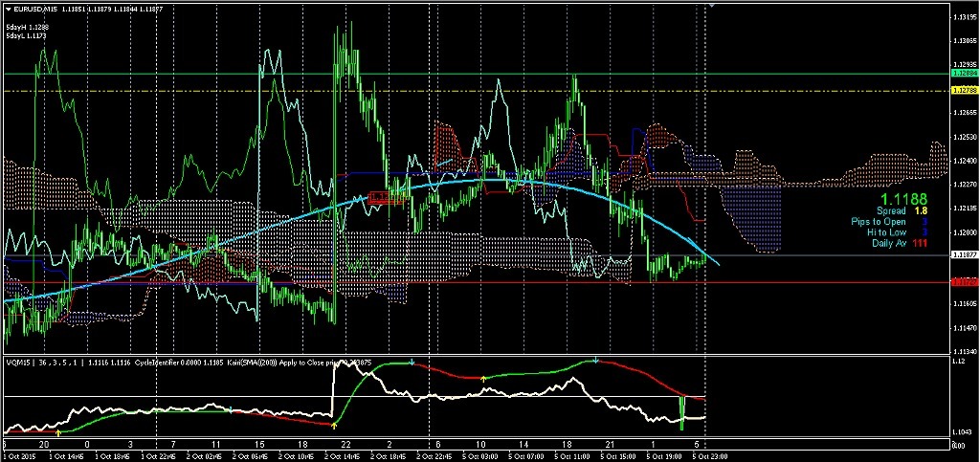Click the 1.13195 price scale value
The image size is (980, 462).
[967, 17]
